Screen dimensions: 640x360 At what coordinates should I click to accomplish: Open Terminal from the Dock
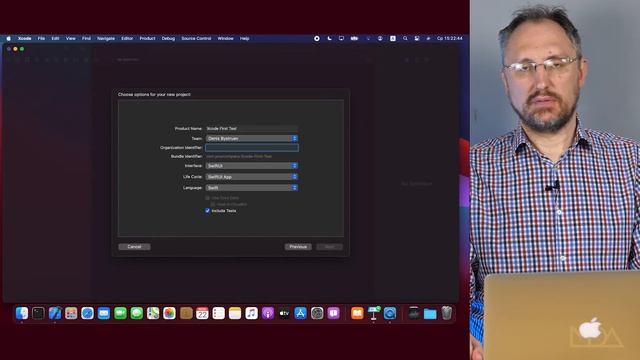[x=38, y=313]
